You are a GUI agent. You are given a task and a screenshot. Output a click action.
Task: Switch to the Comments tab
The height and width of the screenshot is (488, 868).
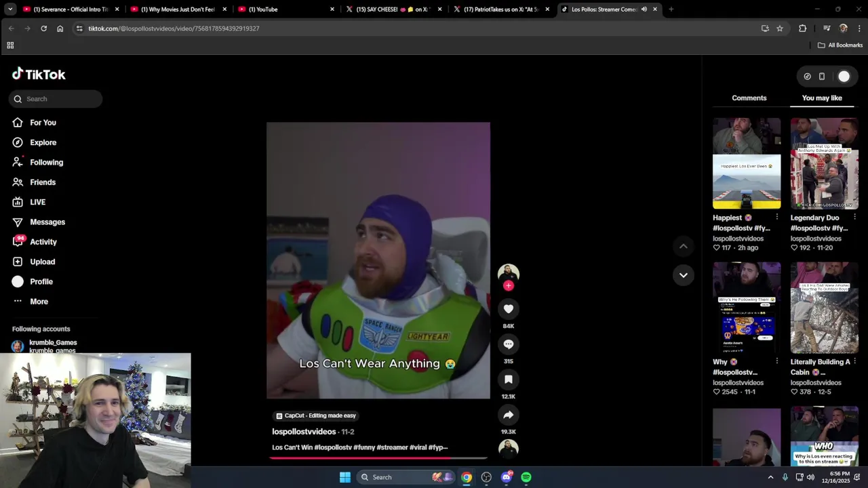pos(749,98)
